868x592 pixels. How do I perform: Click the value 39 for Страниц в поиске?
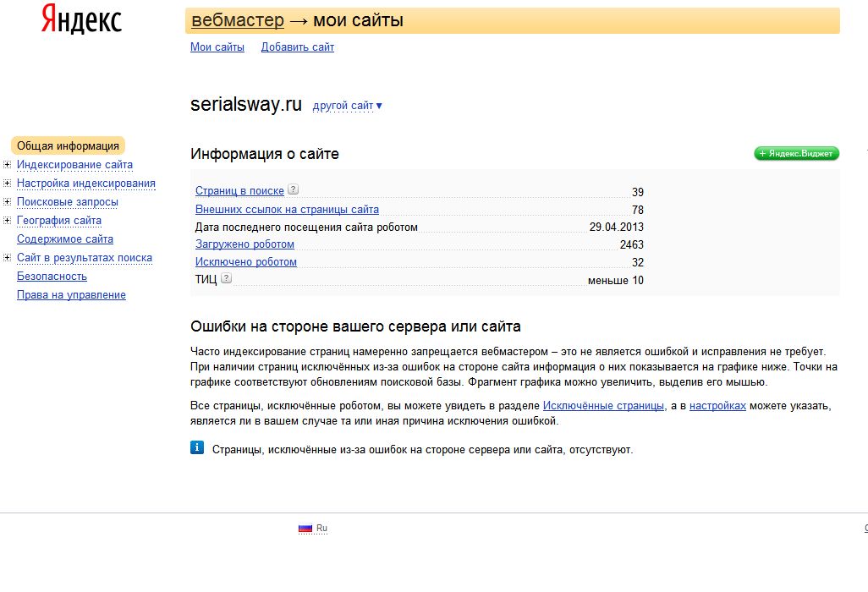click(638, 192)
